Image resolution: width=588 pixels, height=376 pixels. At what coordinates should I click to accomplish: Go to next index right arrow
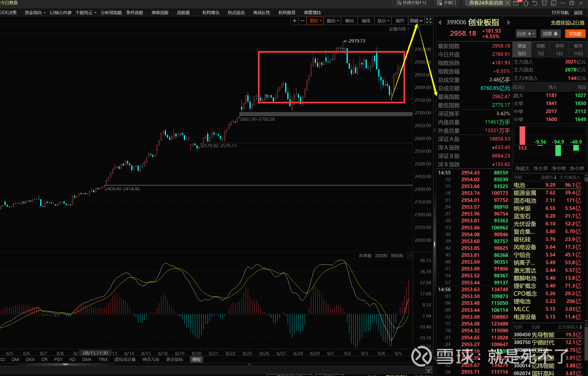(x=508, y=23)
